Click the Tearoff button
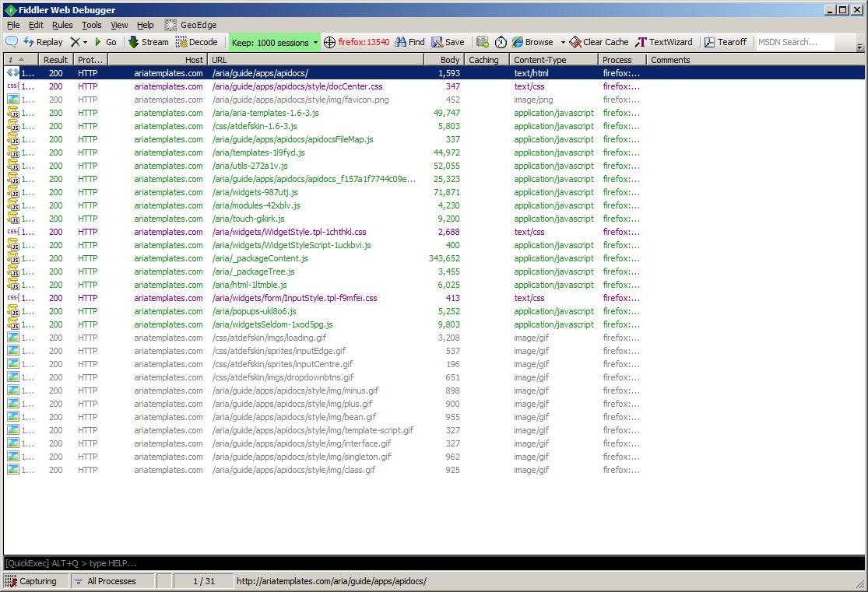Viewport: 868px width, 592px height. (726, 42)
